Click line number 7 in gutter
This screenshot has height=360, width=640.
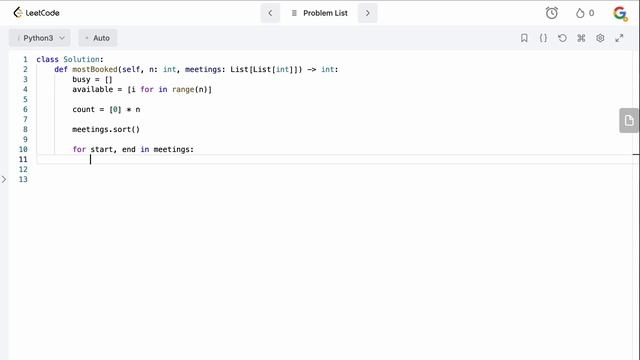click(x=25, y=119)
